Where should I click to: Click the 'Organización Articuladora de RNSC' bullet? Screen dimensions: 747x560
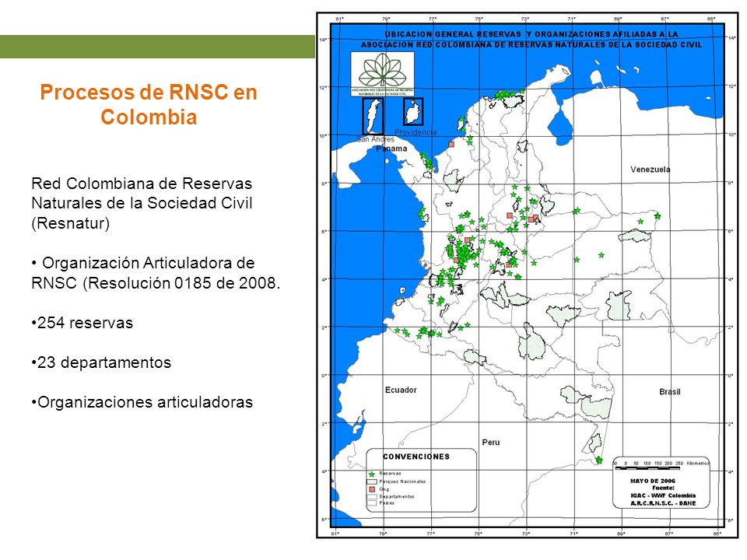(156, 273)
